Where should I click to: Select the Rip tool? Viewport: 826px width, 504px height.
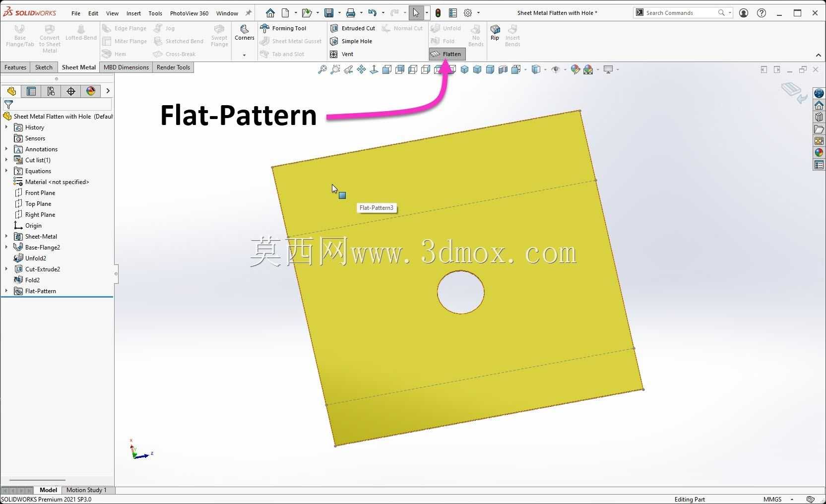[x=495, y=33]
